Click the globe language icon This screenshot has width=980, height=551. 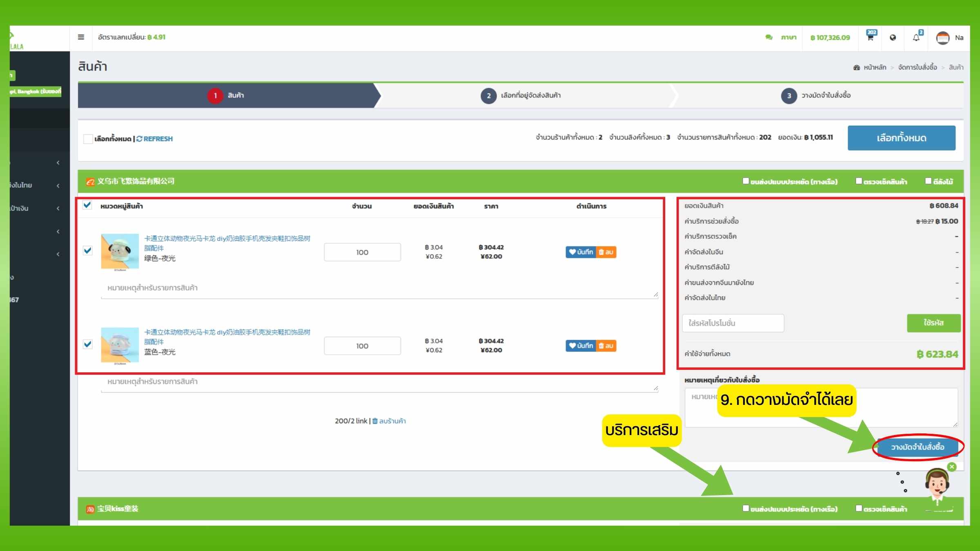click(893, 38)
